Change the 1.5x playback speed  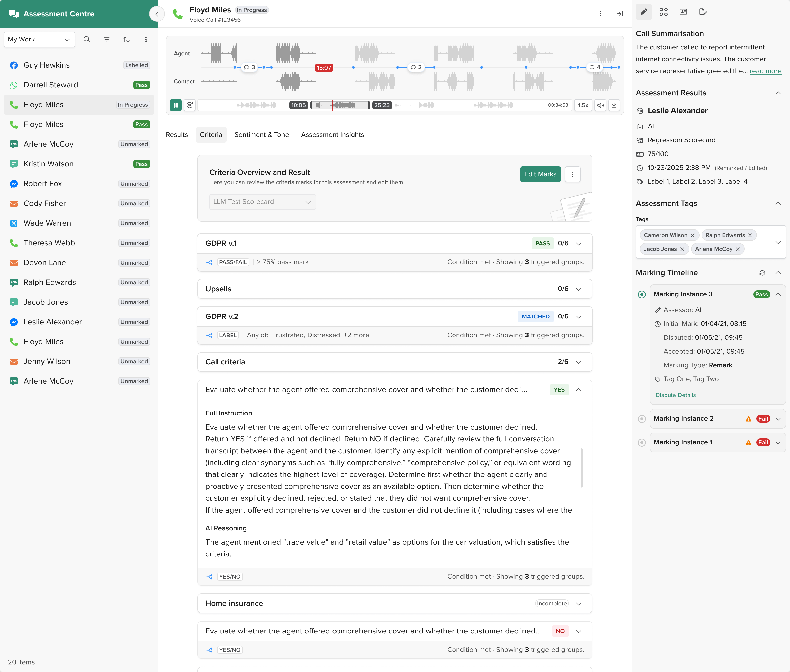point(583,105)
